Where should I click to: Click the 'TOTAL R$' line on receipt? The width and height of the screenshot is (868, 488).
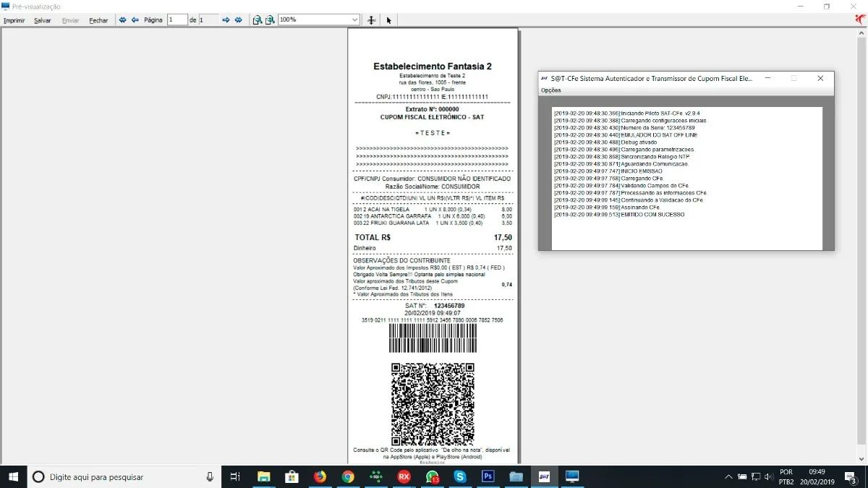pos(433,237)
